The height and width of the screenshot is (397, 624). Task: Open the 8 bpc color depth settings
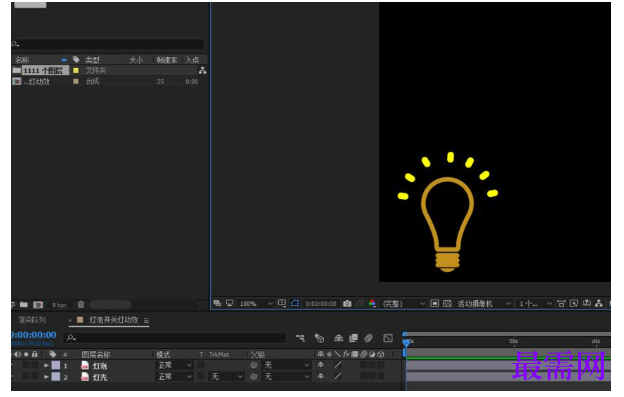60,305
